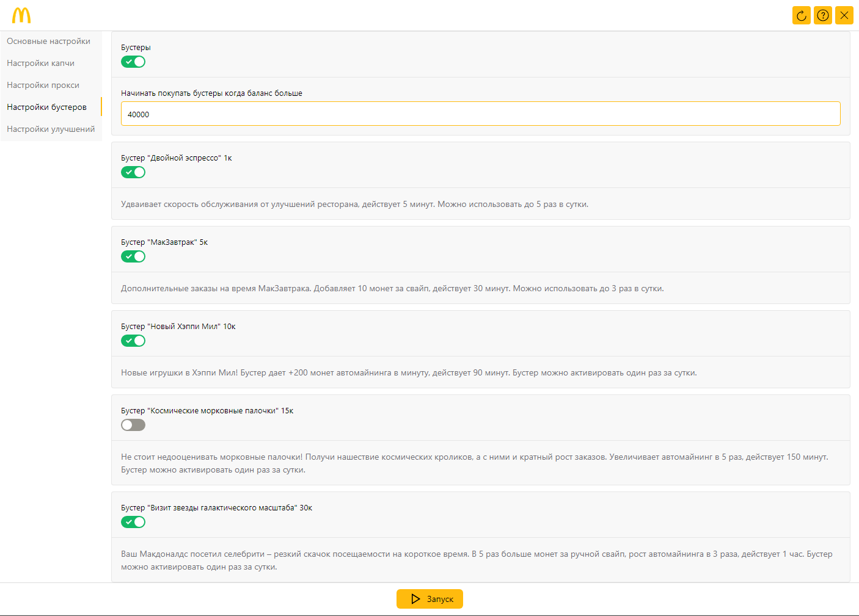Screen dimensions: 859x616
Task: Click the "Двойной эспрессо" description text
Action: (355, 205)
